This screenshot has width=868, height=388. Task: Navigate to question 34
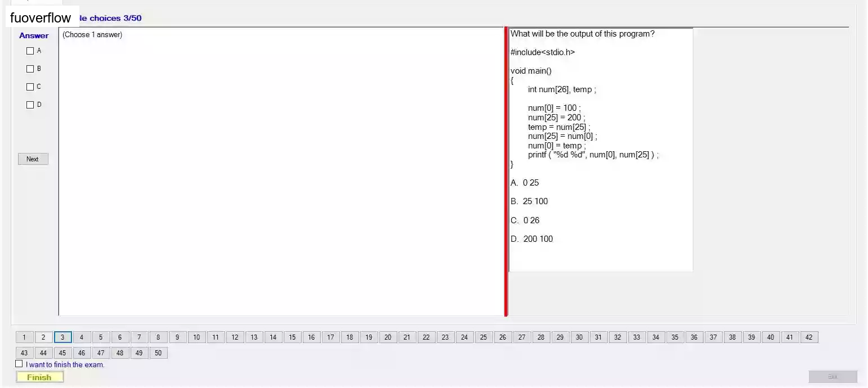656,337
